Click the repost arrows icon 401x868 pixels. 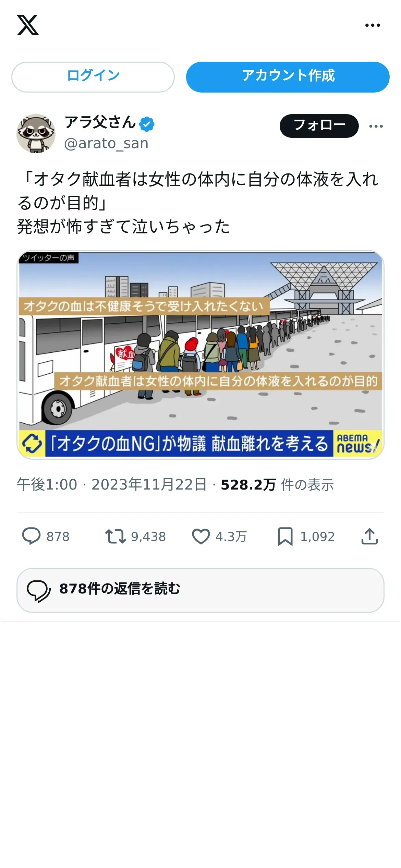(x=116, y=537)
